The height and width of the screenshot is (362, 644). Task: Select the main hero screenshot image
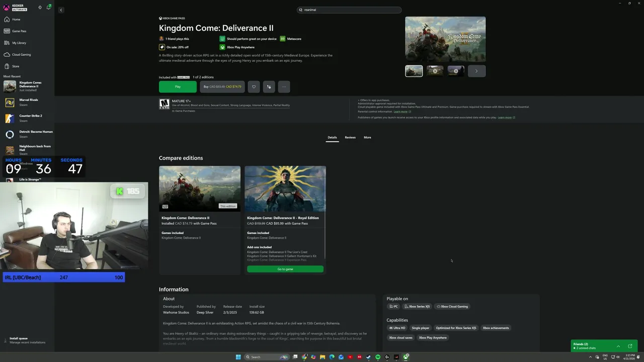click(x=445, y=39)
